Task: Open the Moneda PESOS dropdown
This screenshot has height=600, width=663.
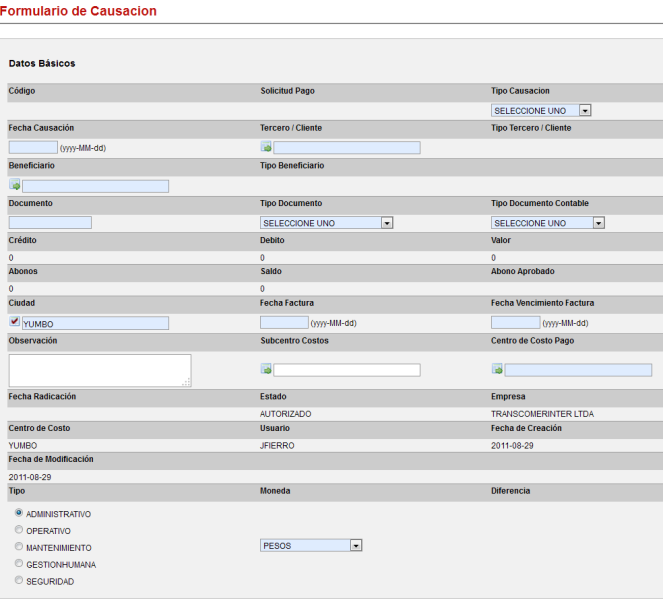Action: 311,546
